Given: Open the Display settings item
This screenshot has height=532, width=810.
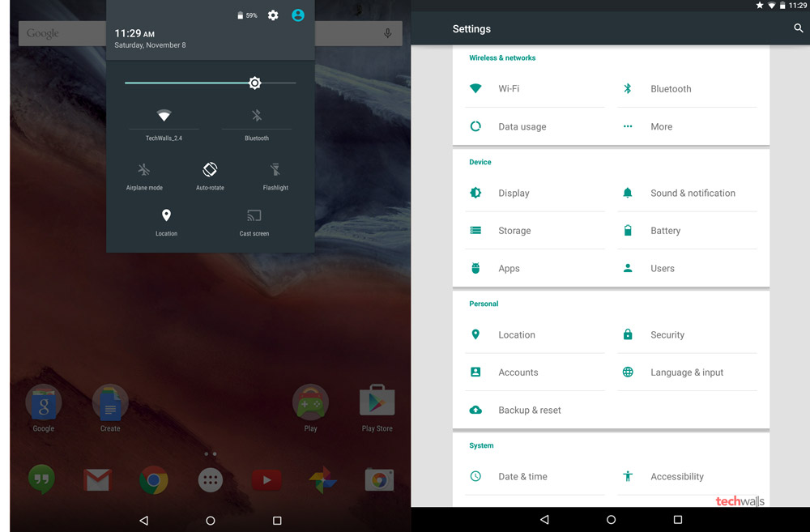Looking at the screenshot, I should tap(514, 194).
